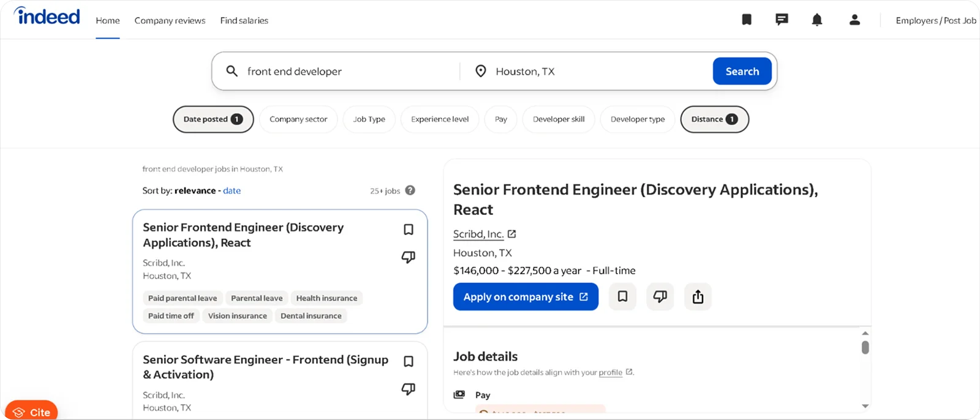Click scrollbar down arrow in job details

click(865, 406)
